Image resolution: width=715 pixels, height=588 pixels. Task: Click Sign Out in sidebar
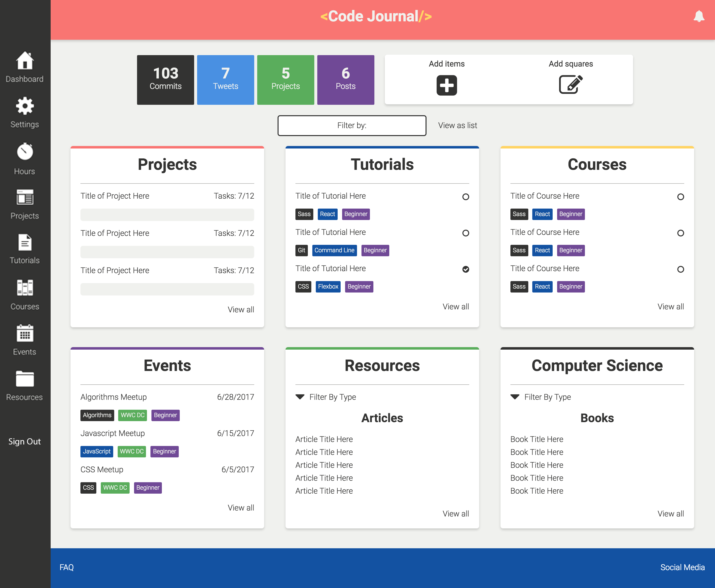click(x=24, y=441)
